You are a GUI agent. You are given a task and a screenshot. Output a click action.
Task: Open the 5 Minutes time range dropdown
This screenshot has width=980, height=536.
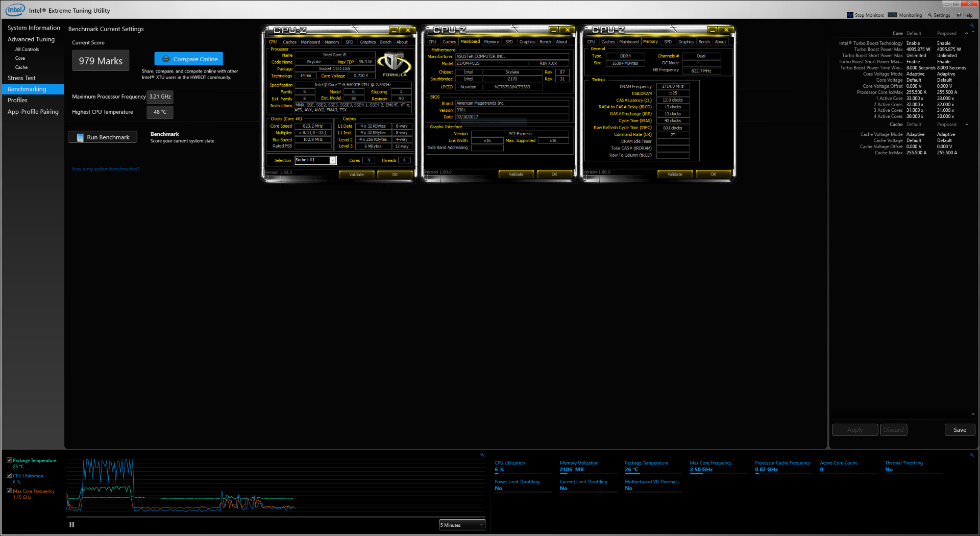pyautogui.click(x=462, y=525)
